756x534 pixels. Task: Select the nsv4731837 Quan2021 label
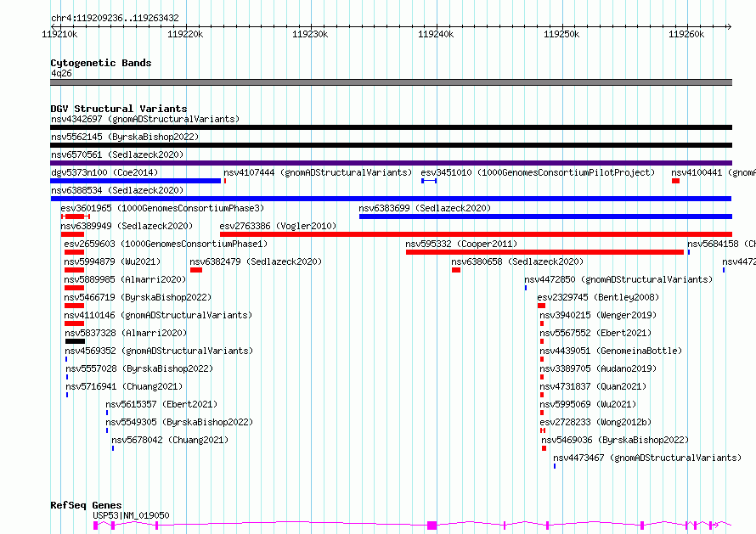(593, 386)
